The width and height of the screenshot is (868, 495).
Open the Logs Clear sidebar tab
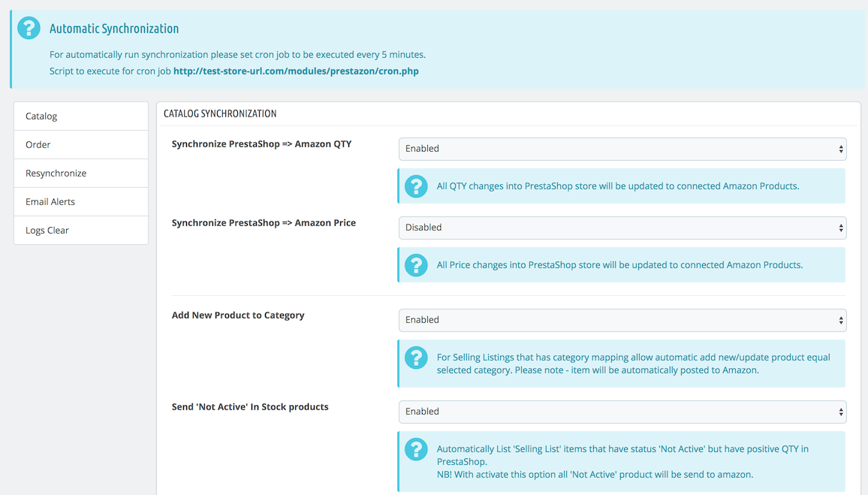[81, 231]
